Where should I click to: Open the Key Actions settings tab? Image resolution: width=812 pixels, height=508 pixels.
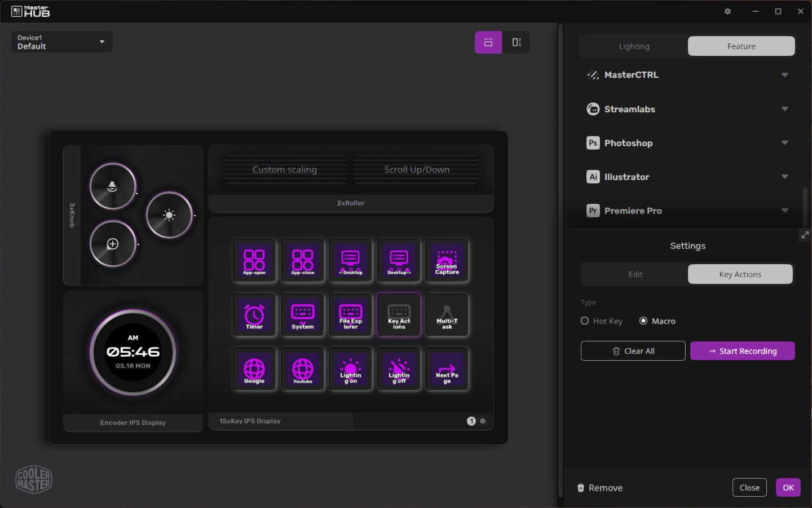[x=740, y=274]
